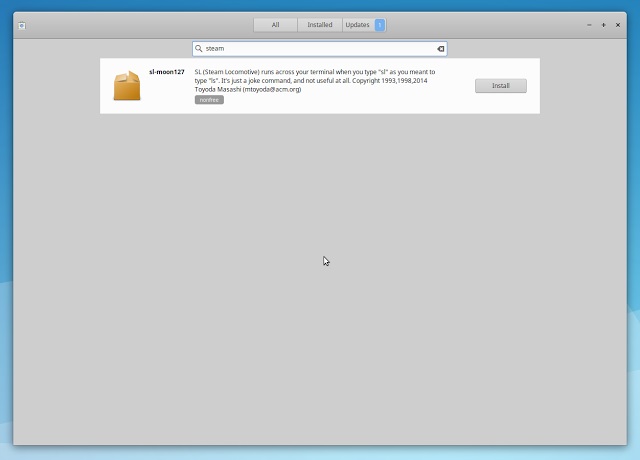The height and width of the screenshot is (460, 640).
Task: Click the magnifier icon in the search box
Action: [199, 48]
